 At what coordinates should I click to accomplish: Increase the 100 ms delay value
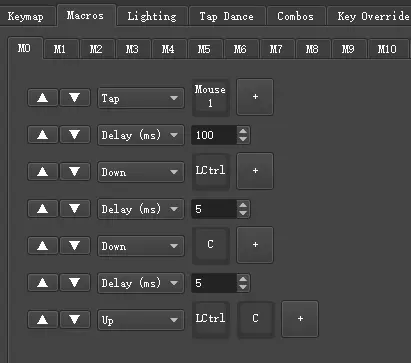tap(243, 131)
